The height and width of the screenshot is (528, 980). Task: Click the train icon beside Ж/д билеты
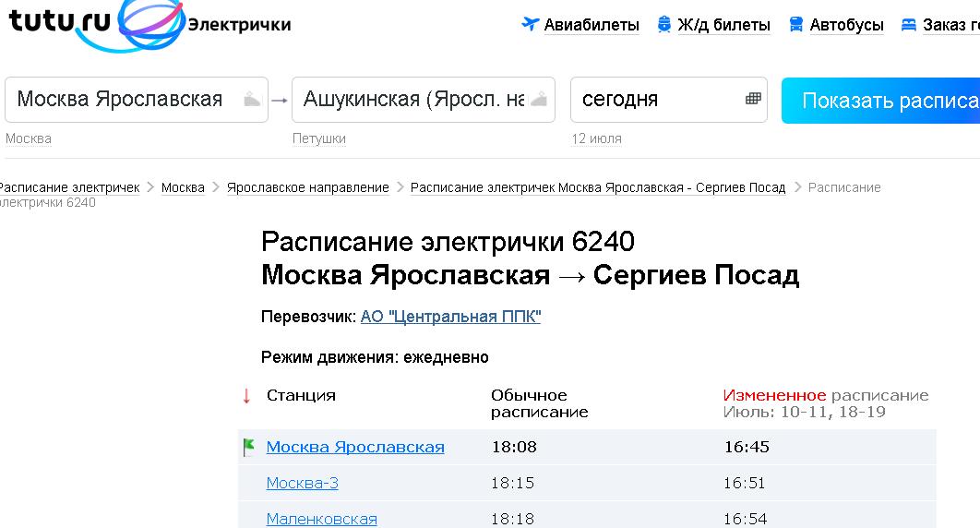tap(664, 24)
